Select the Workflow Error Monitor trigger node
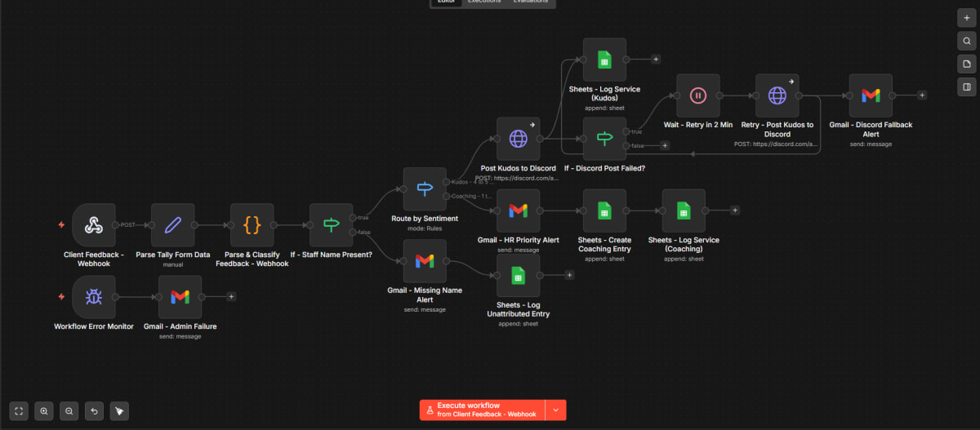 [x=94, y=297]
